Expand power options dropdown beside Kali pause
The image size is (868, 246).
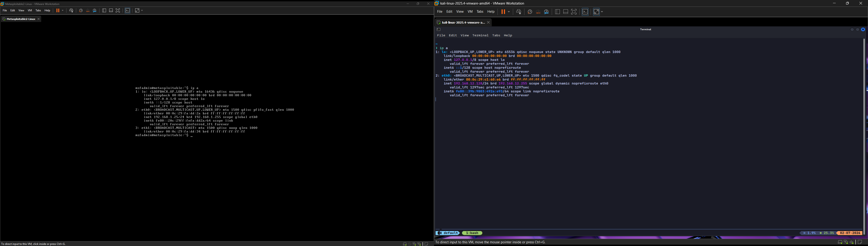509,12
